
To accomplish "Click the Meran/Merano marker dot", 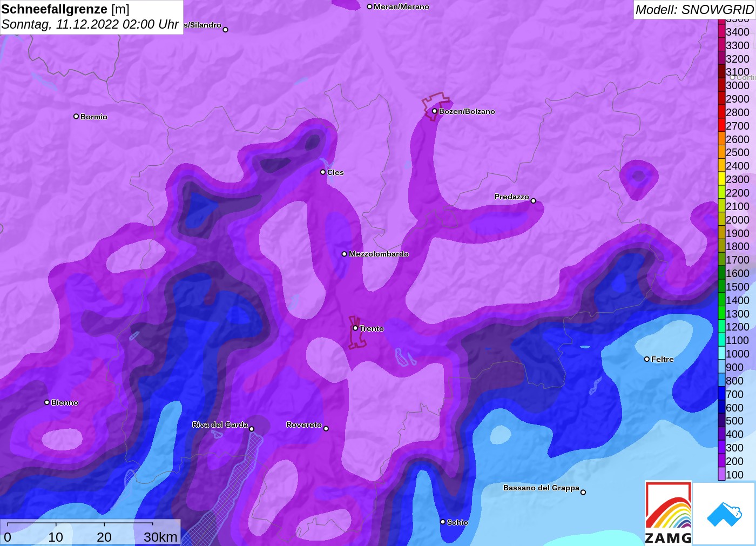I will [369, 6].
